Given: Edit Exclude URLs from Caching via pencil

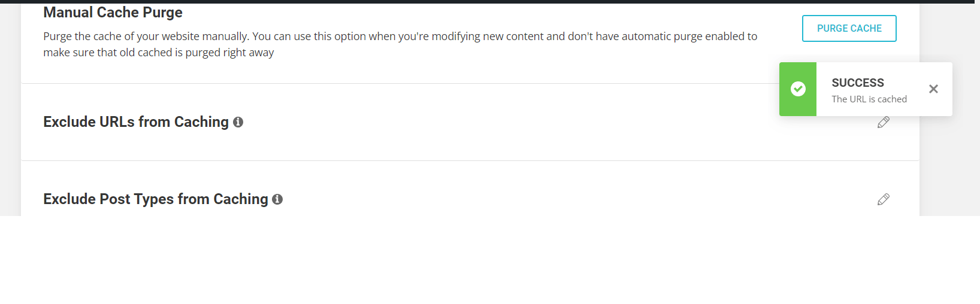Looking at the screenshot, I should [x=884, y=122].
